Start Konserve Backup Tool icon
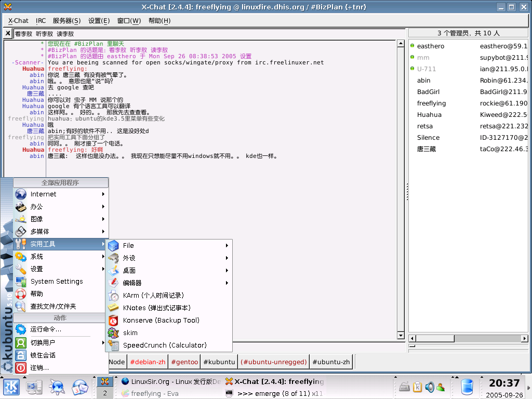Screen dimensions: 532x399 (x=113, y=320)
